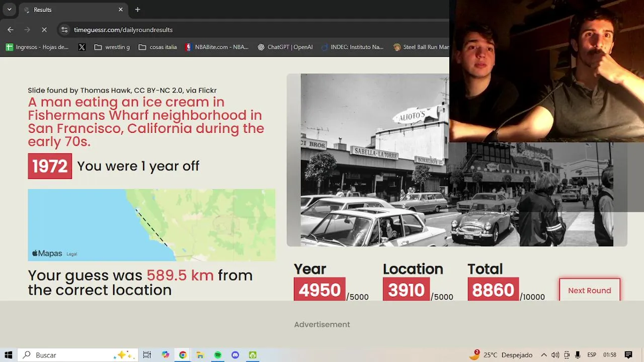This screenshot has height=362, width=644.
Task: Open Spotify from the taskbar
Action: [218, 355]
